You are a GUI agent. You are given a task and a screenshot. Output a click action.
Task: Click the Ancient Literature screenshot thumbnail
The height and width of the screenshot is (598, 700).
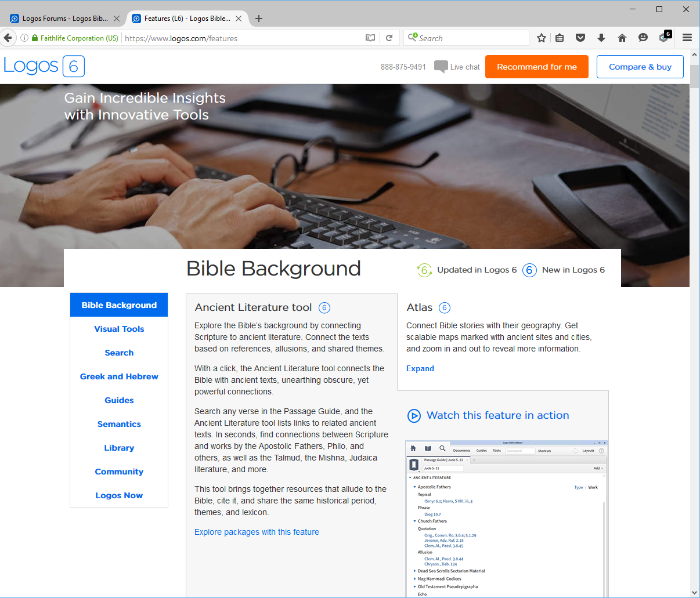coord(506,519)
